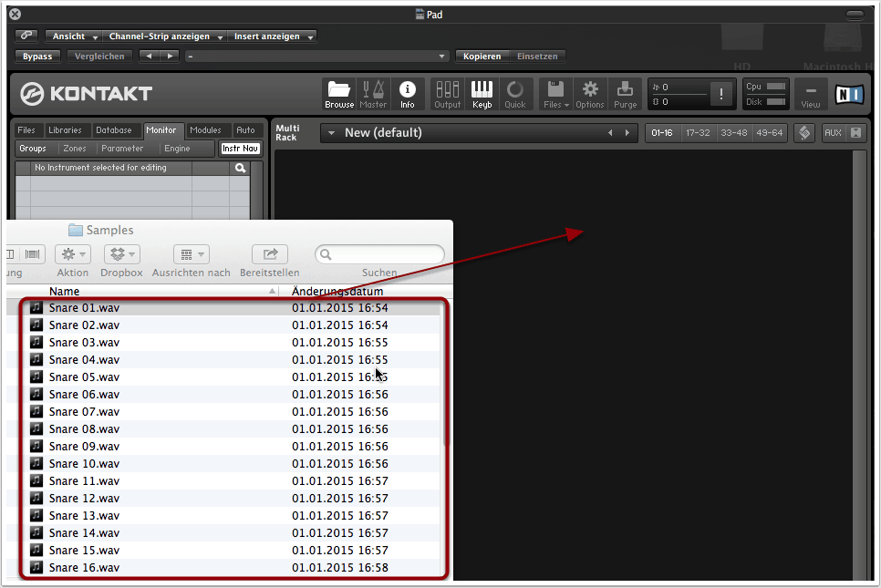The image size is (881, 588).
Task: Select the Snare 08.wav file
Action: click(84, 428)
